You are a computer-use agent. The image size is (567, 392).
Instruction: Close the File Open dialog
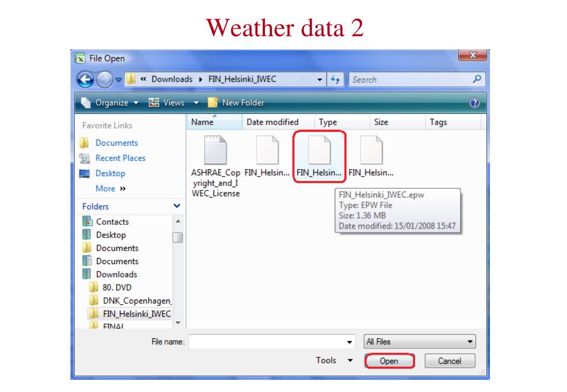pos(473,55)
